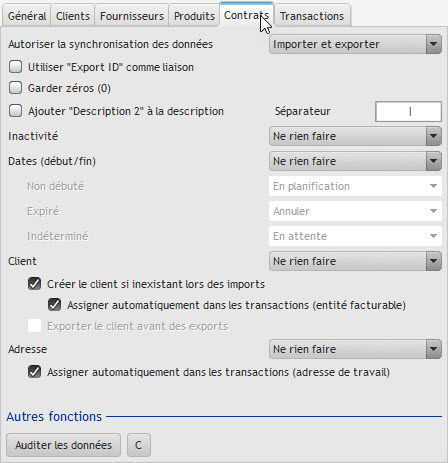Disable assign automatically (entité facturable) checkbox

click(x=54, y=305)
